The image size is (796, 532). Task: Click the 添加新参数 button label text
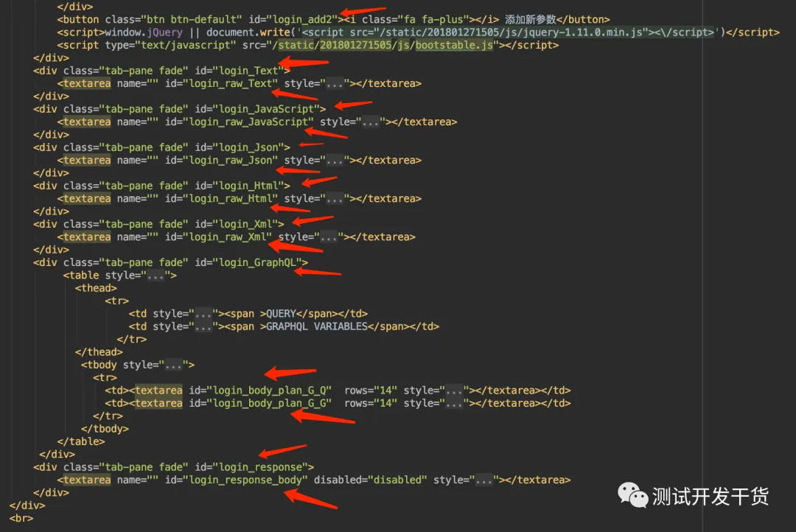pos(531,20)
